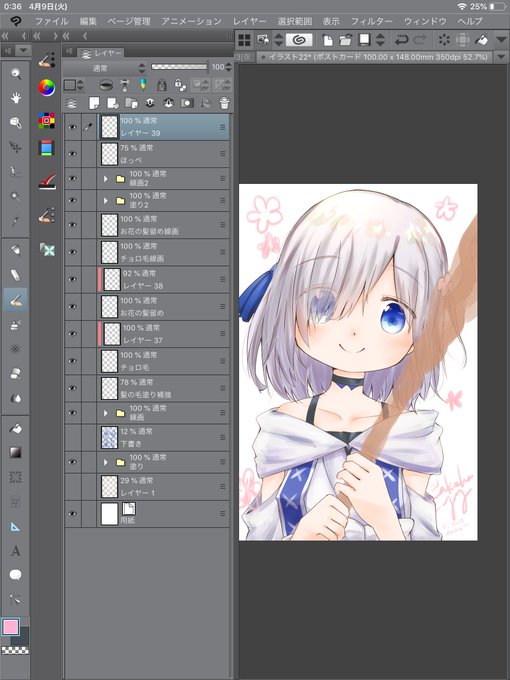Hide the ほっぺ layer

click(72, 154)
